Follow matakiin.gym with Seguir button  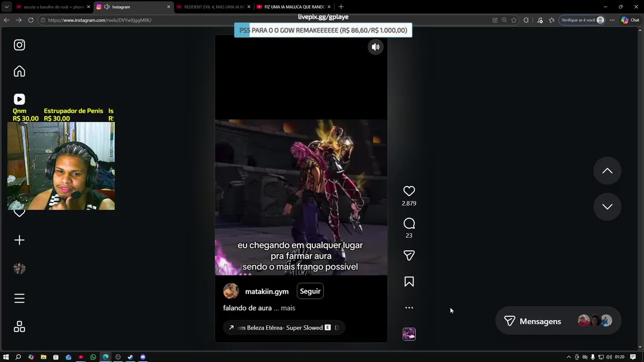[310, 291]
